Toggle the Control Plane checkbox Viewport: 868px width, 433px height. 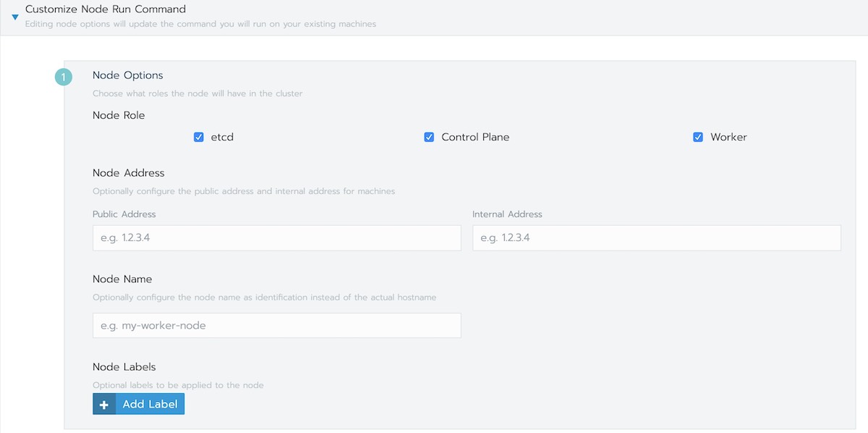pyautogui.click(x=429, y=137)
